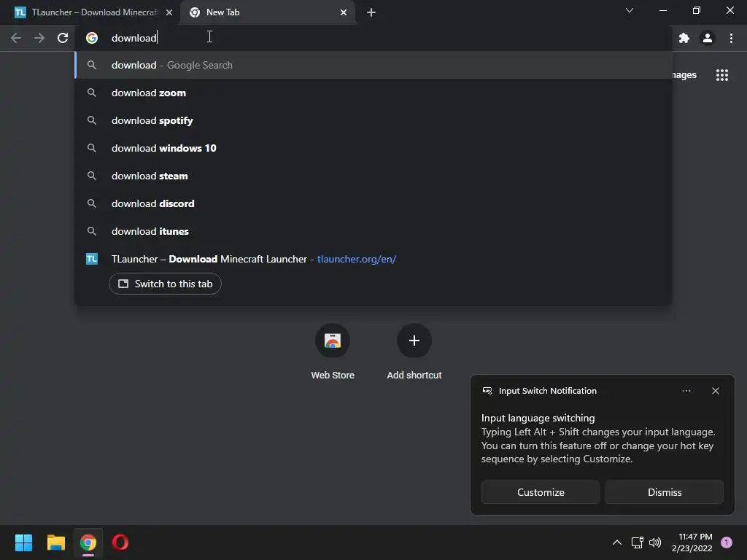Image resolution: width=747 pixels, height=560 pixels.
Task: Click the Input Switch Notification keyboard icon
Action: [487, 391]
